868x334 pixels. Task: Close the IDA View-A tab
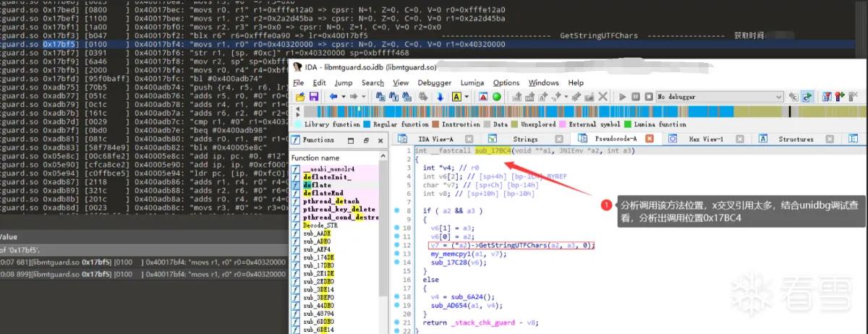[469, 139]
